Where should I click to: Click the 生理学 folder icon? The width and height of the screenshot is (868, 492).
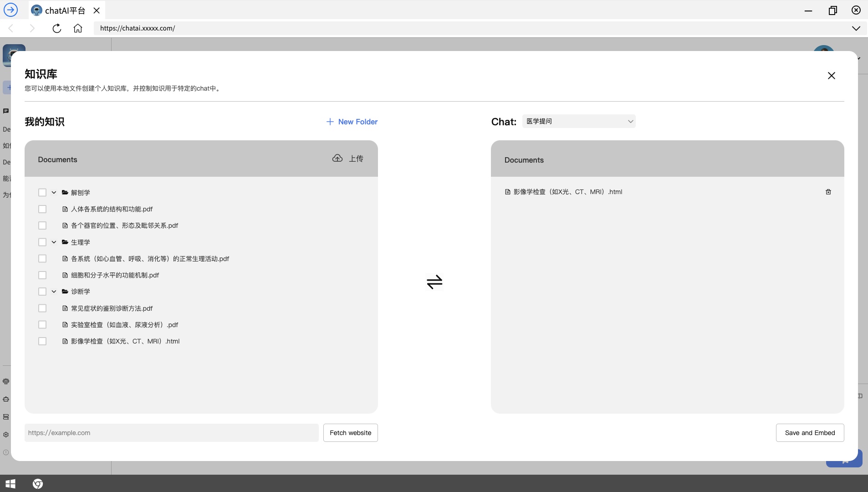pyautogui.click(x=65, y=242)
